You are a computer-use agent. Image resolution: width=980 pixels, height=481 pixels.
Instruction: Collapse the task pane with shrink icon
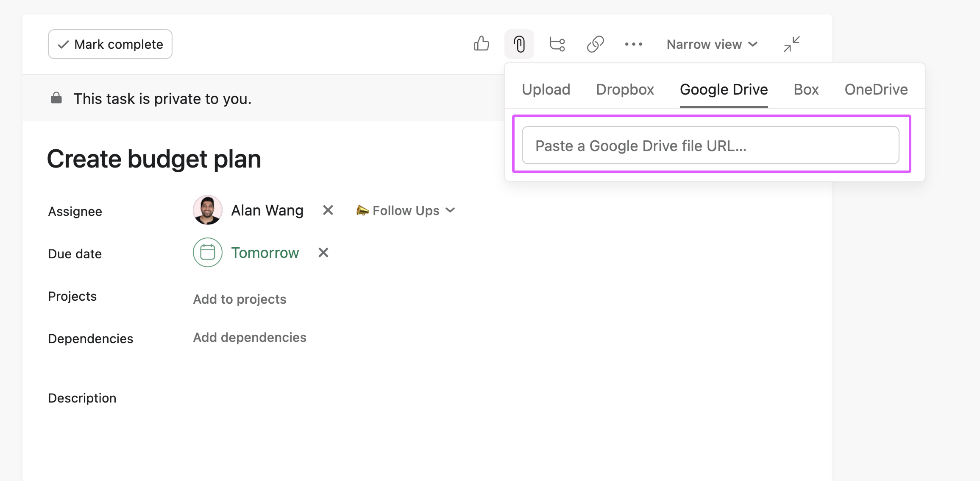pyautogui.click(x=792, y=44)
